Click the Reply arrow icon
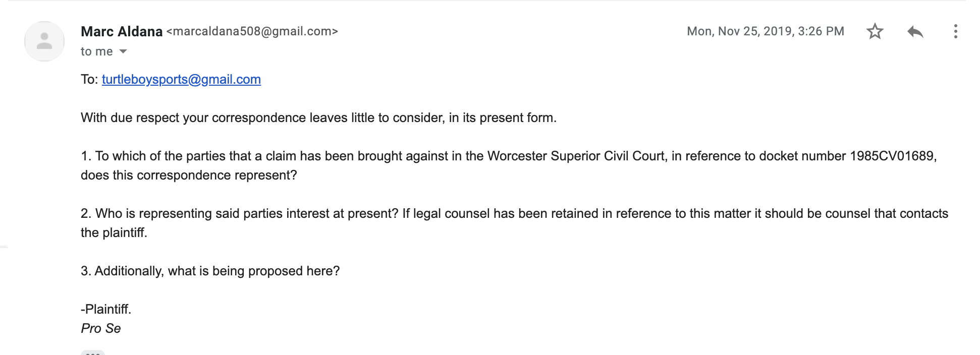Screen dimensions: 980x355 point(915,32)
